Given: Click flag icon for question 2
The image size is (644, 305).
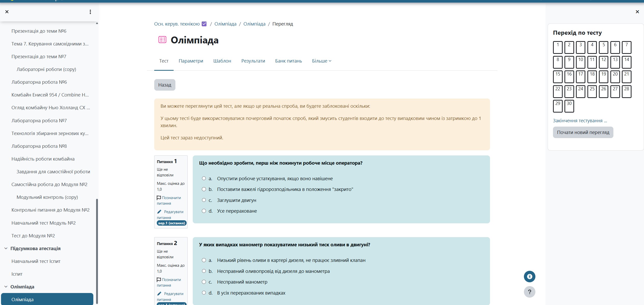Looking at the screenshot, I should [x=159, y=279].
